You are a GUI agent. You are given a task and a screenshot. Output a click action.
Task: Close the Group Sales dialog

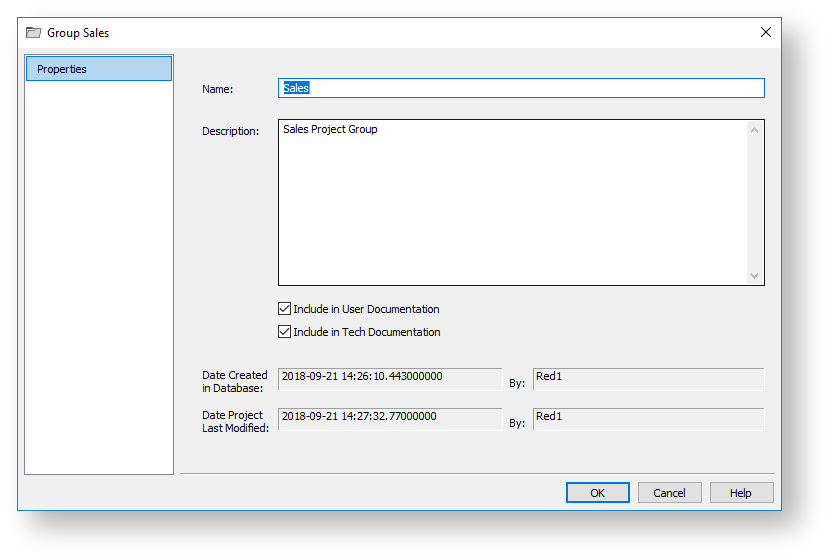tap(765, 32)
